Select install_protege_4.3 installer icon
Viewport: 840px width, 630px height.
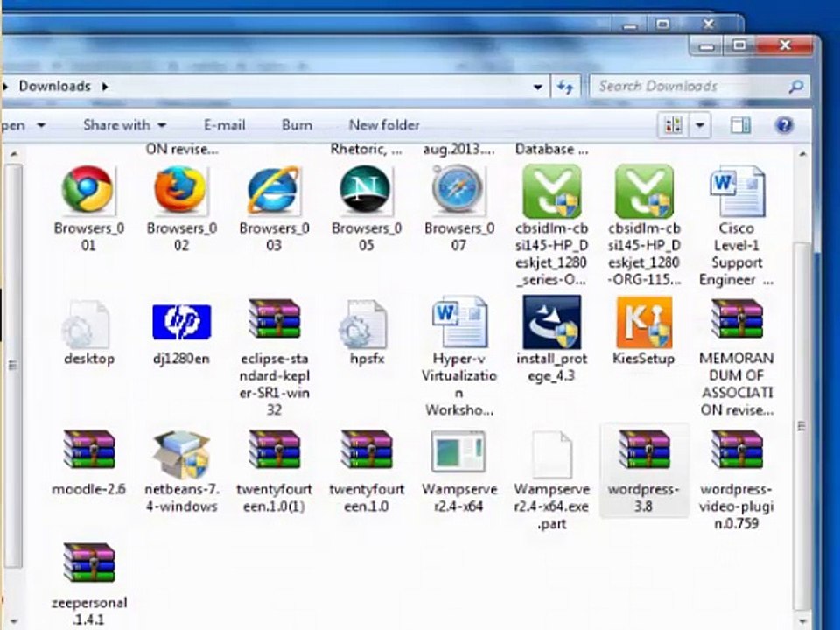pyautogui.click(x=552, y=323)
